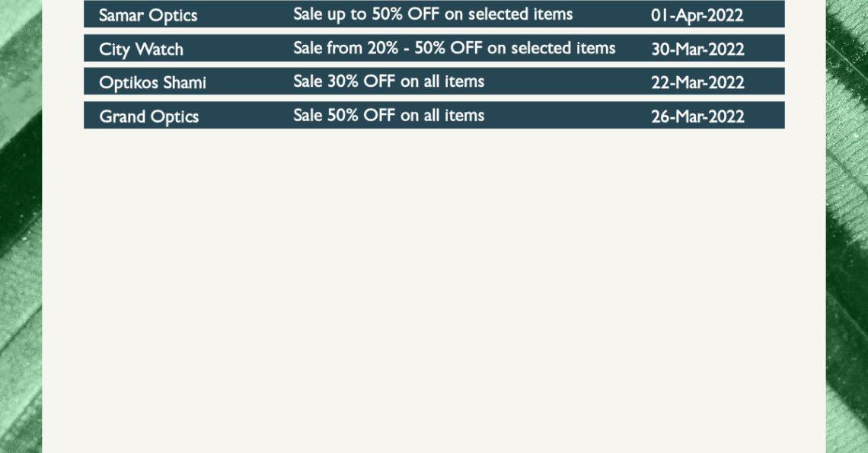The image size is (868, 453).
Task: Click the green leaf background on the left
Action: coord(21,227)
